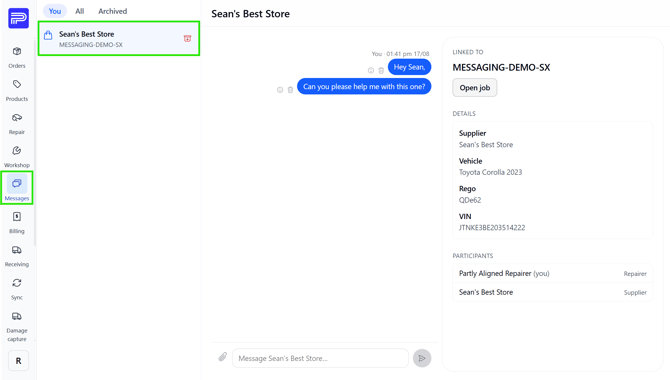Click the 'Can you please help me' bubble
Screen dimensions: 670x380
tap(364, 86)
